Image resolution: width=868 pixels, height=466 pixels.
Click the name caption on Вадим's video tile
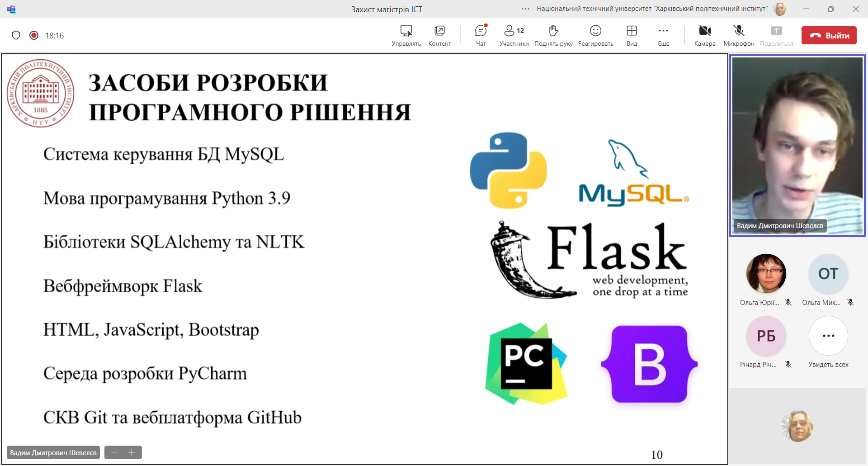click(780, 226)
